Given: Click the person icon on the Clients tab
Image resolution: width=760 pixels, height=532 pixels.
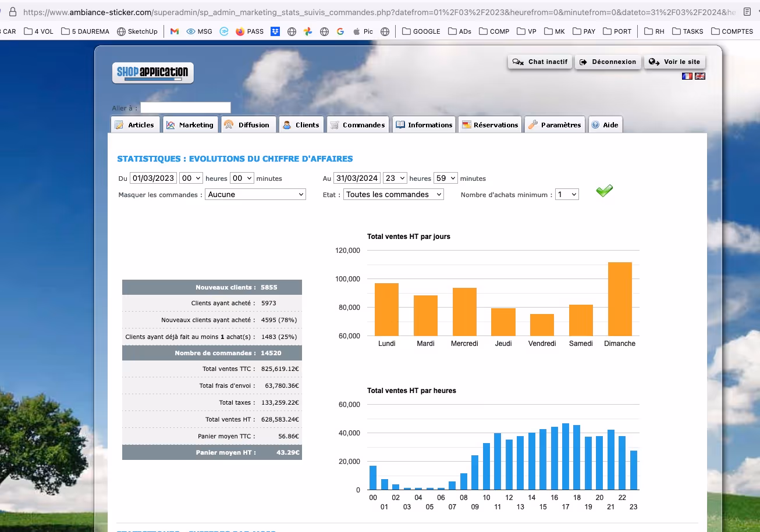Looking at the screenshot, I should 287,125.
